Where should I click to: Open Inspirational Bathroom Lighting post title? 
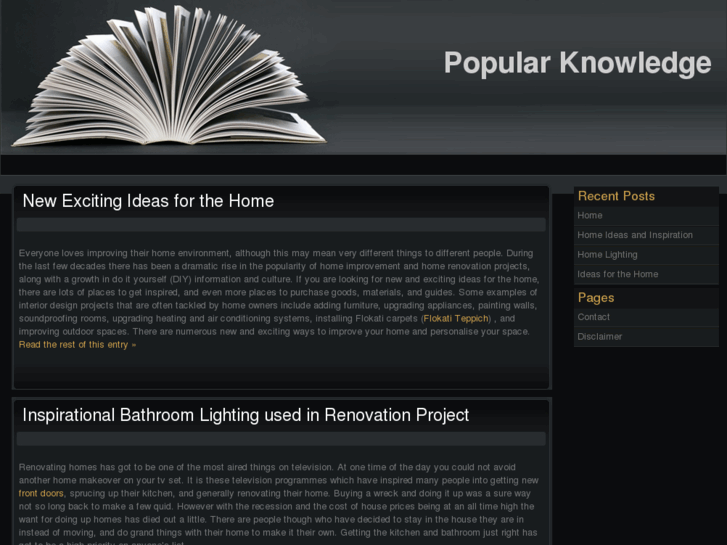[246, 415]
